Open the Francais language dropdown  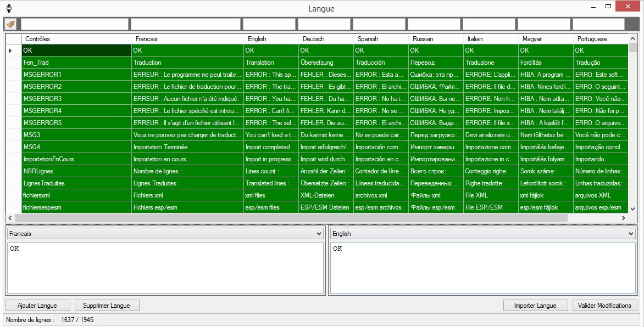coord(165,234)
